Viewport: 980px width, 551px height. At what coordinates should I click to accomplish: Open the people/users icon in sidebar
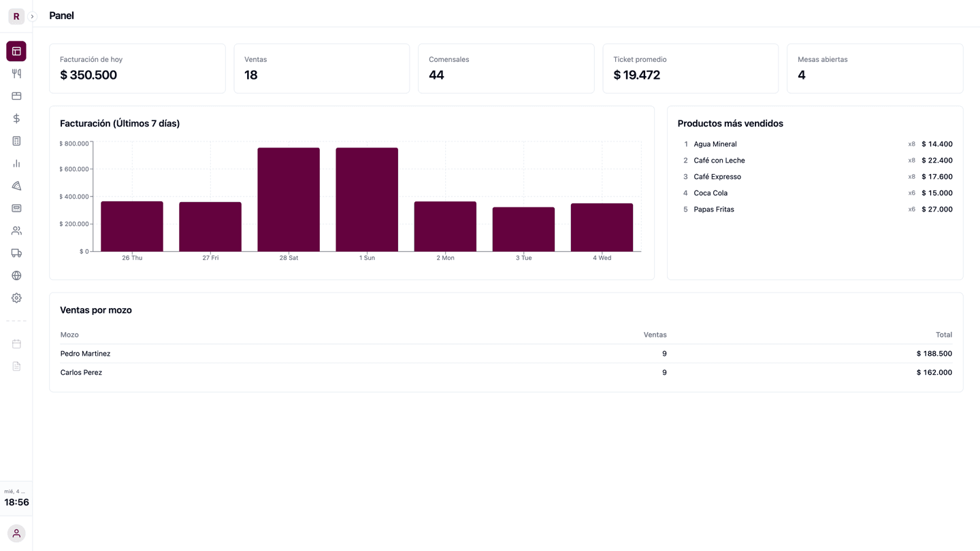click(x=16, y=231)
